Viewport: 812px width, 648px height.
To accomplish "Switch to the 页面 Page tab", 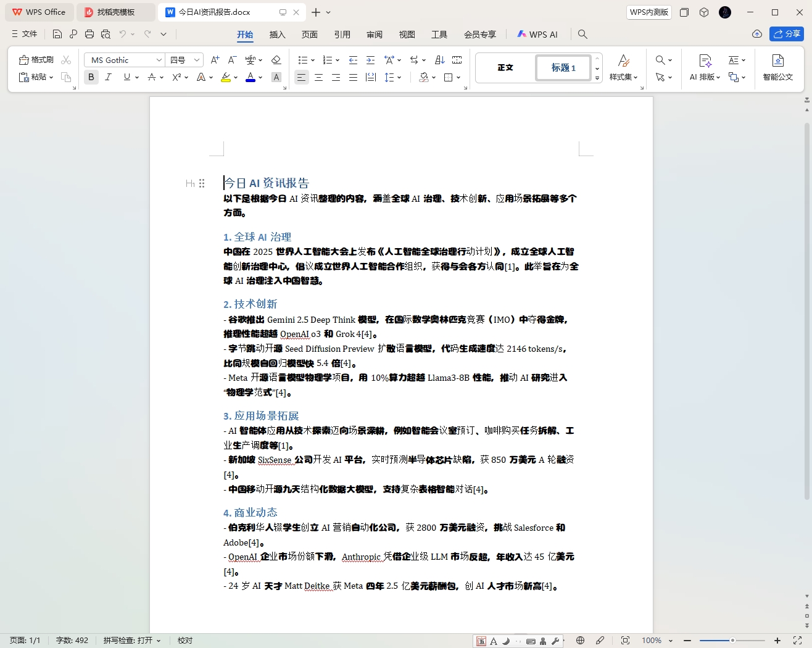I will pos(310,35).
